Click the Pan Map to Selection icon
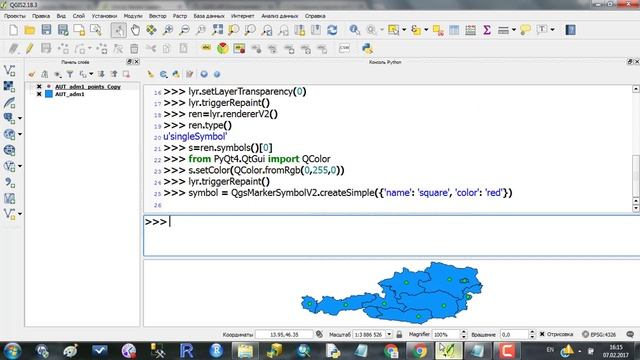Screen dimensions: 640x360 [151, 30]
